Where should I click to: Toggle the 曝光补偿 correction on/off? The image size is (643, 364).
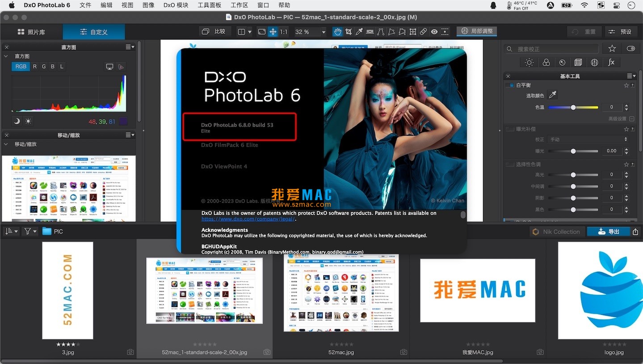(x=509, y=129)
